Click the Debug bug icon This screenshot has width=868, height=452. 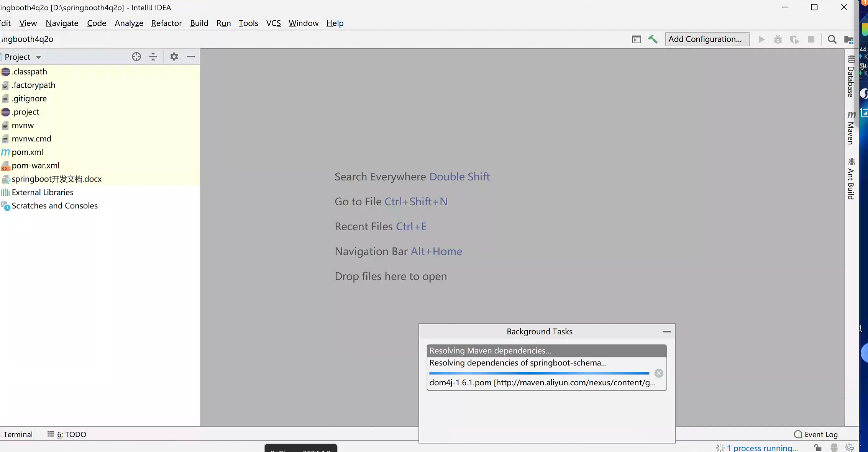click(x=778, y=39)
